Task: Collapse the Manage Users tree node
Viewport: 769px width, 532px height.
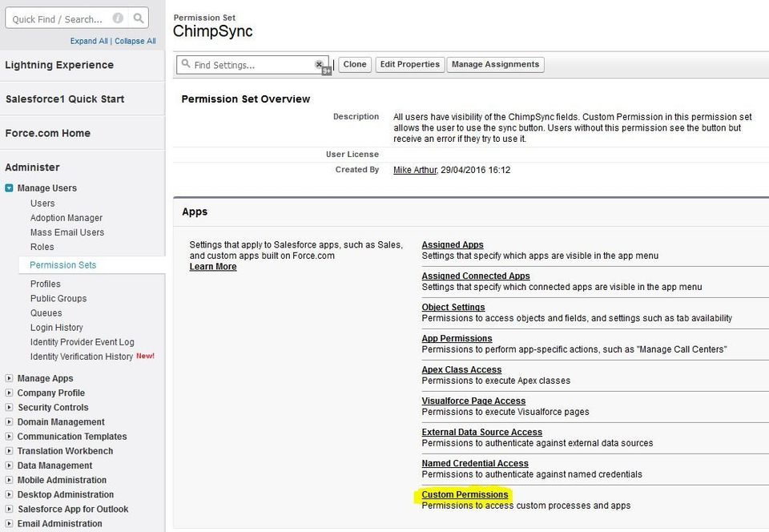Action: click(x=9, y=187)
